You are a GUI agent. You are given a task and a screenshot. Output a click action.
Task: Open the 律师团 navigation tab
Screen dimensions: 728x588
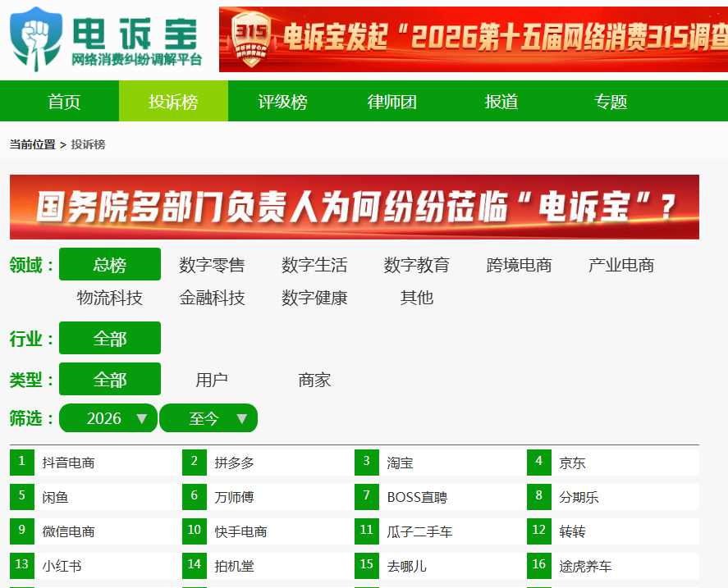coord(391,101)
